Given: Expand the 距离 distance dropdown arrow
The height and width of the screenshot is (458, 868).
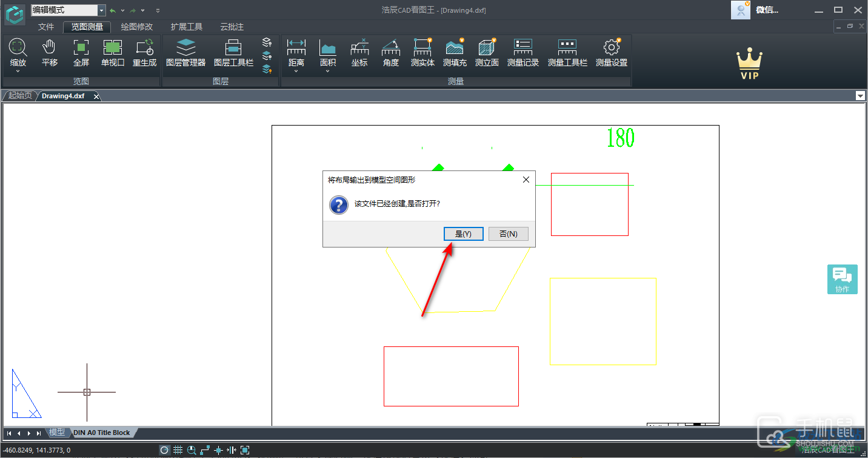Looking at the screenshot, I should [296, 72].
